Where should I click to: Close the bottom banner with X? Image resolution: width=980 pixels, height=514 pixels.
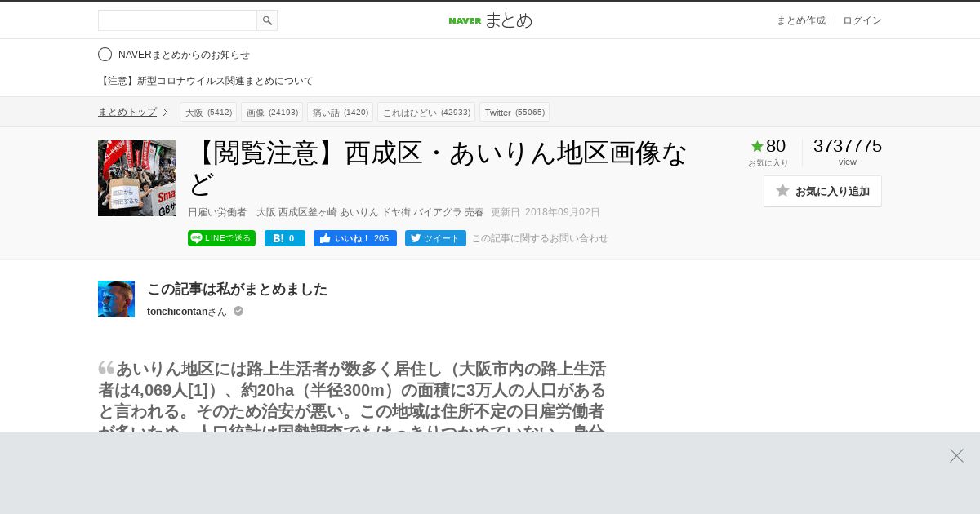pyautogui.click(x=956, y=455)
